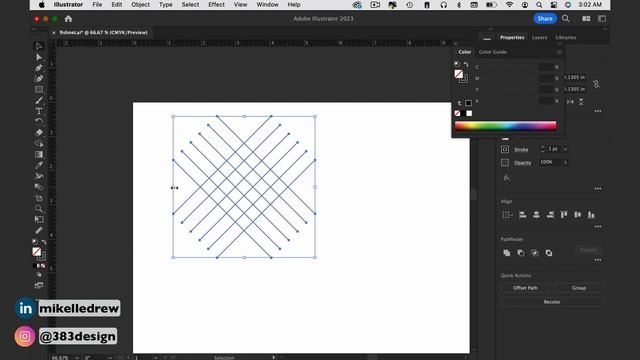640x360 pixels.
Task: Open the Object menu
Action: [140, 4]
